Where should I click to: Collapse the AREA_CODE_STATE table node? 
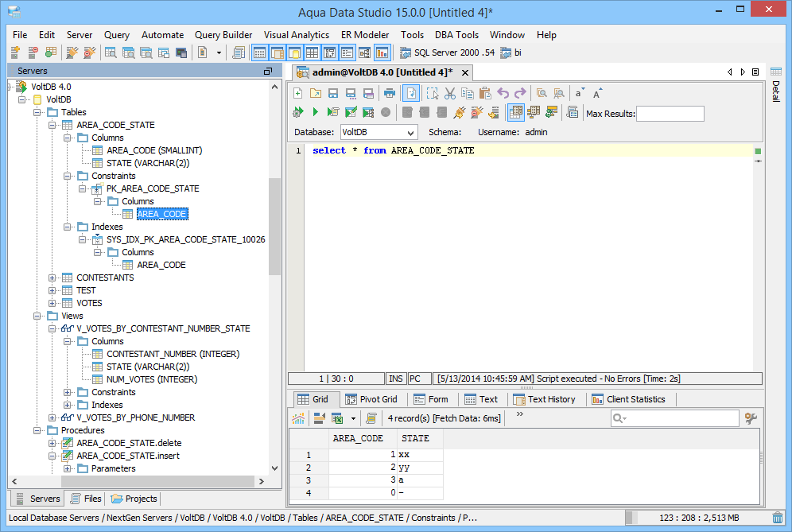(x=52, y=126)
